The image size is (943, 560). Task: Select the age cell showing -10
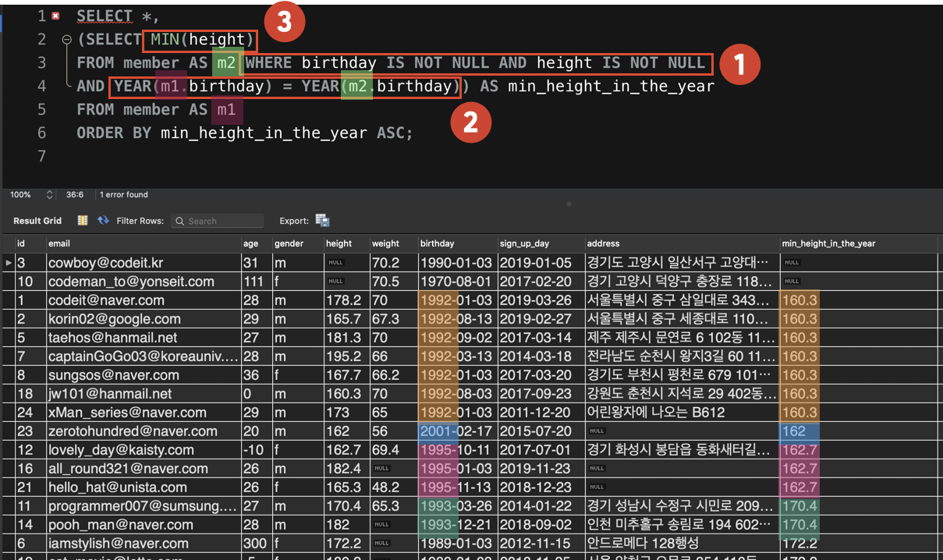(x=256, y=450)
